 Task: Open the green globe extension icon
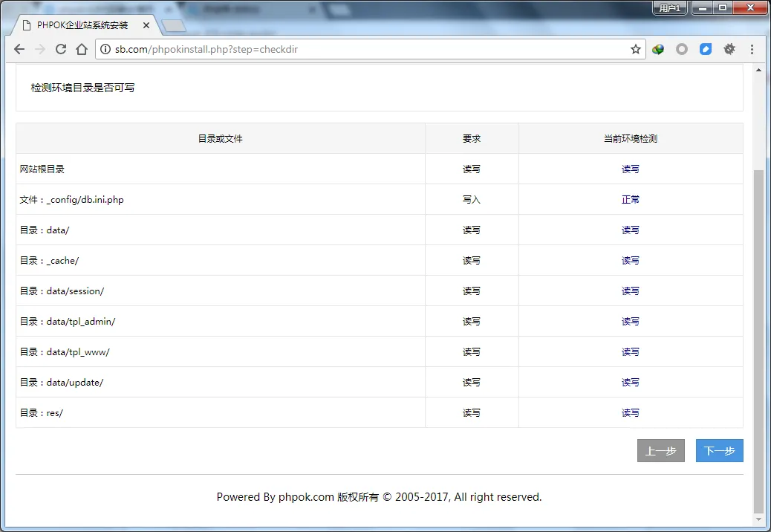[x=658, y=49]
